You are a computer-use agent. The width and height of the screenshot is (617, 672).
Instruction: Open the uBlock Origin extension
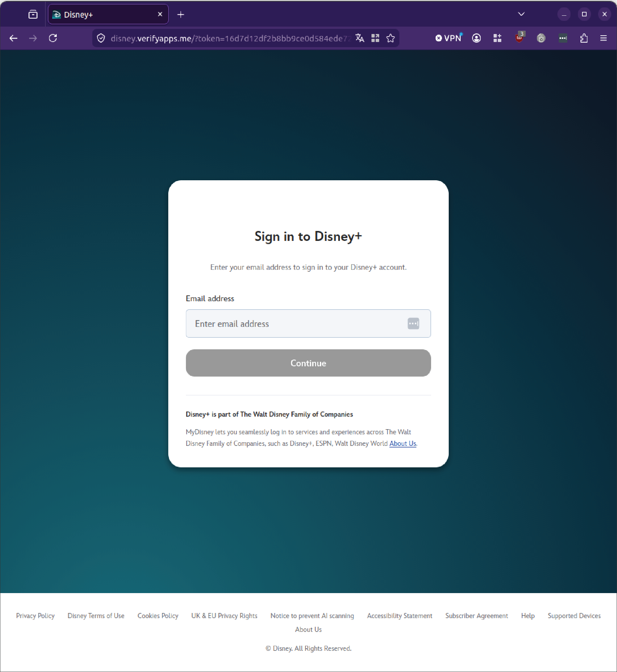click(x=520, y=38)
